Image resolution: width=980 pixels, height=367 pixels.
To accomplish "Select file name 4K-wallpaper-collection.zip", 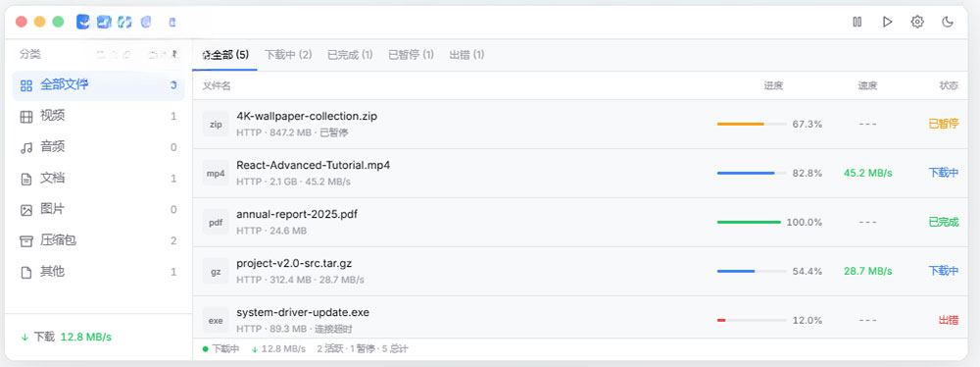I will [x=306, y=116].
